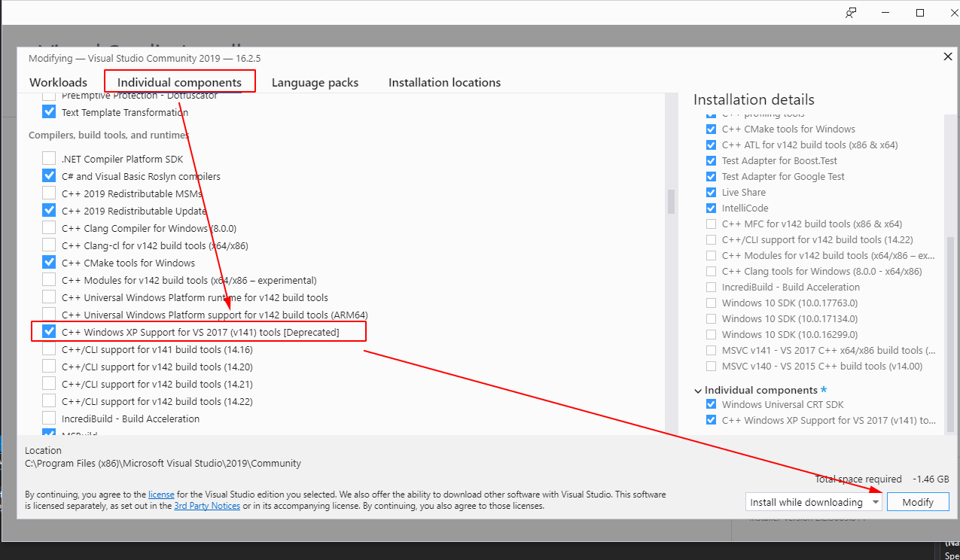This screenshot has height=560, width=960.
Task: Check C++ Clang Compiler for Windows (8.0.0)
Action: tap(49, 228)
